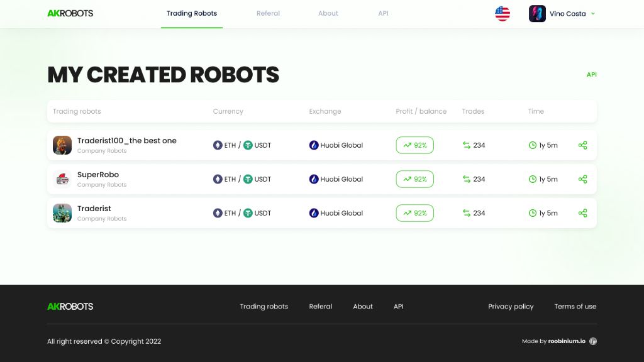
Task: Open the Terms of use link
Action: point(575,307)
